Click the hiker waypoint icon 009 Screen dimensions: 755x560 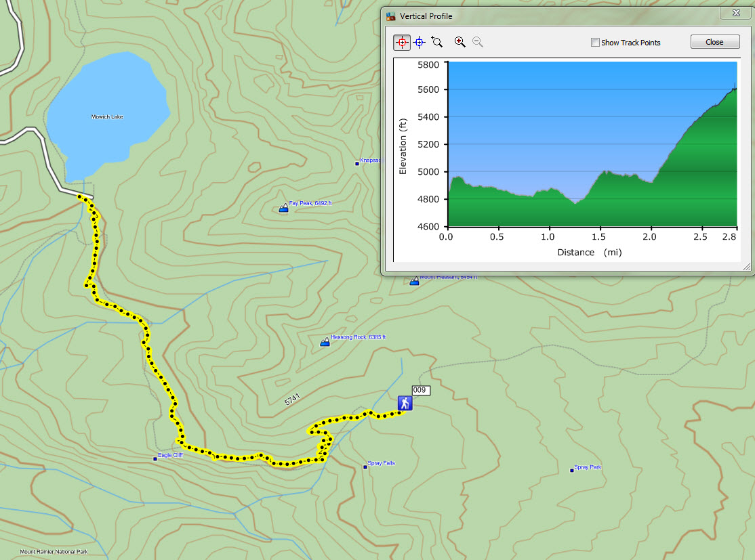pos(405,404)
